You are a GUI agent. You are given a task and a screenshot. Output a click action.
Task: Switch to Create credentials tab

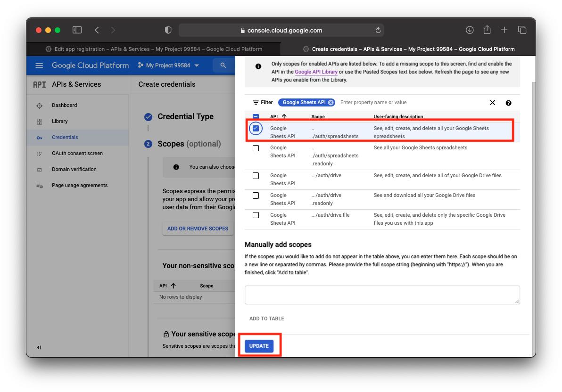[408, 49]
